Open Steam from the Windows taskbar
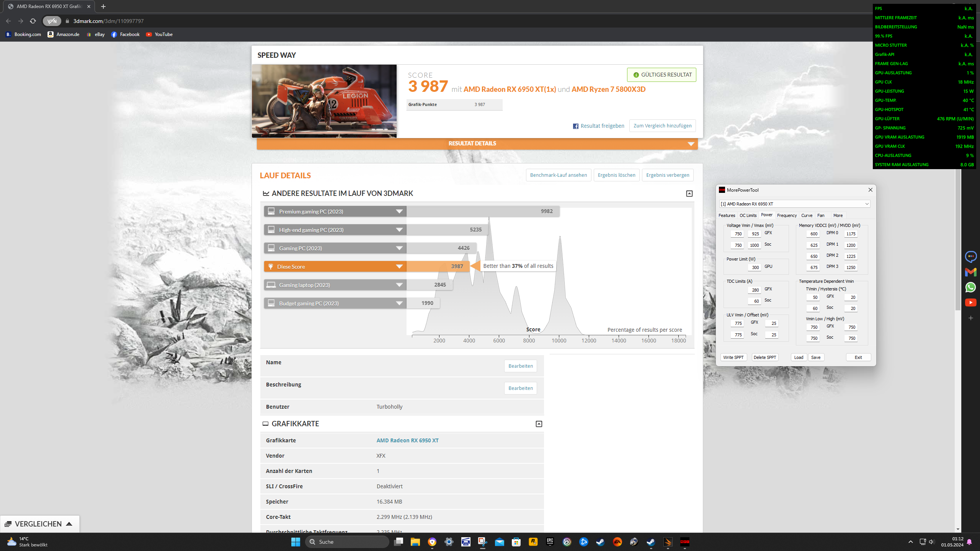Screen dimensions: 980x551 (x=600, y=542)
